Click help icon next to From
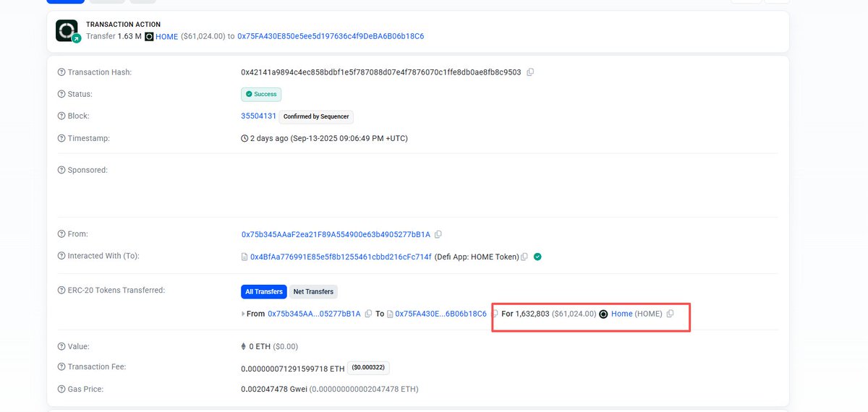The image size is (868, 412). pos(61,234)
